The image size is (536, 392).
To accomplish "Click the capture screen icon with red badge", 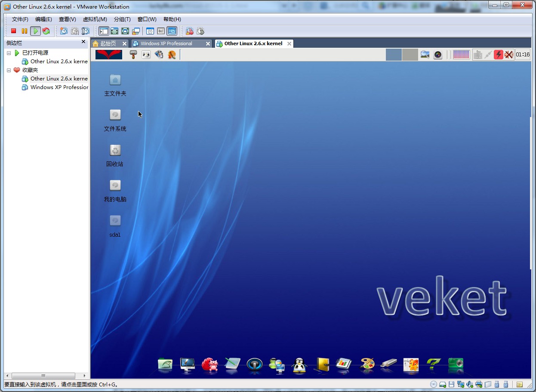I will [x=190, y=31].
